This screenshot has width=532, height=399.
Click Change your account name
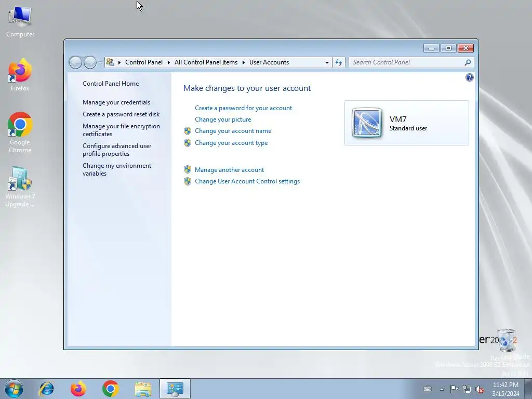[233, 131]
